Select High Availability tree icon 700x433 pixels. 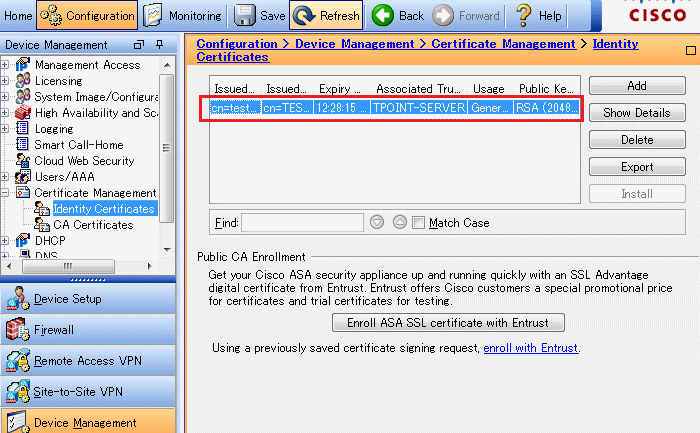pyautogui.click(x=23, y=112)
